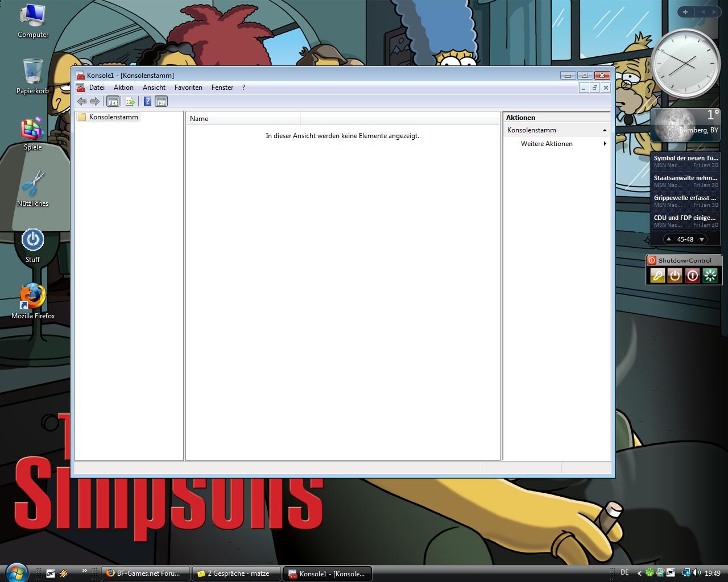This screenshot has height=582, width=728.
Task: Restore the inner console child window
Action: [x=594, y=88]
